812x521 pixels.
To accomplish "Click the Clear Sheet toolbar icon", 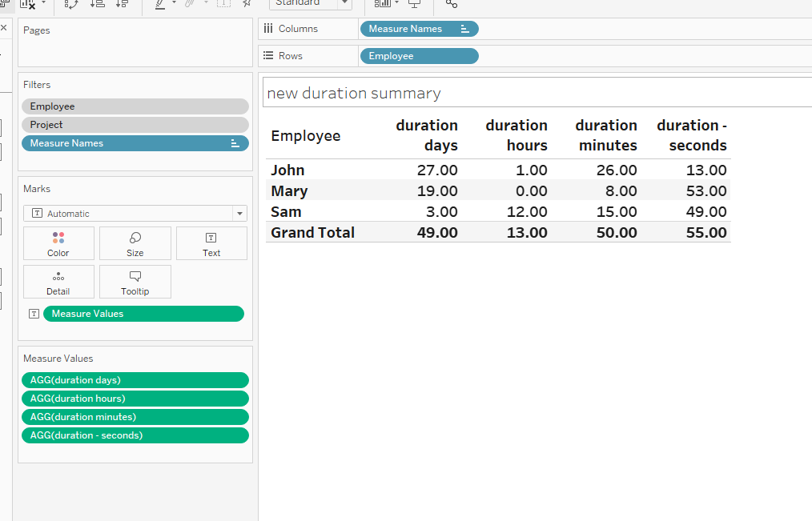I will [x=27, y=4].
